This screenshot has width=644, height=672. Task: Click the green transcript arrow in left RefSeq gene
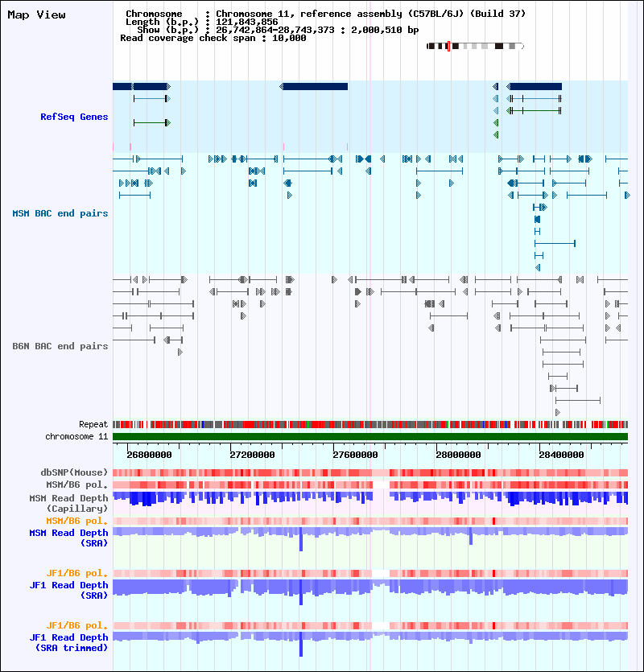(168, 122)
